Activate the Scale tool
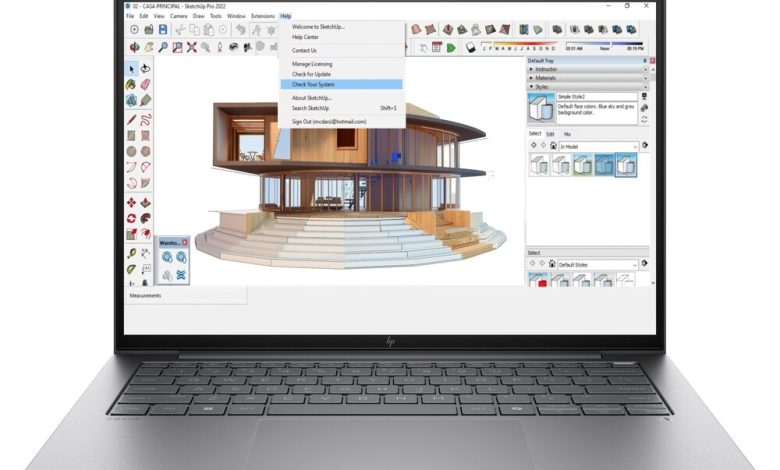 (131, 234)
